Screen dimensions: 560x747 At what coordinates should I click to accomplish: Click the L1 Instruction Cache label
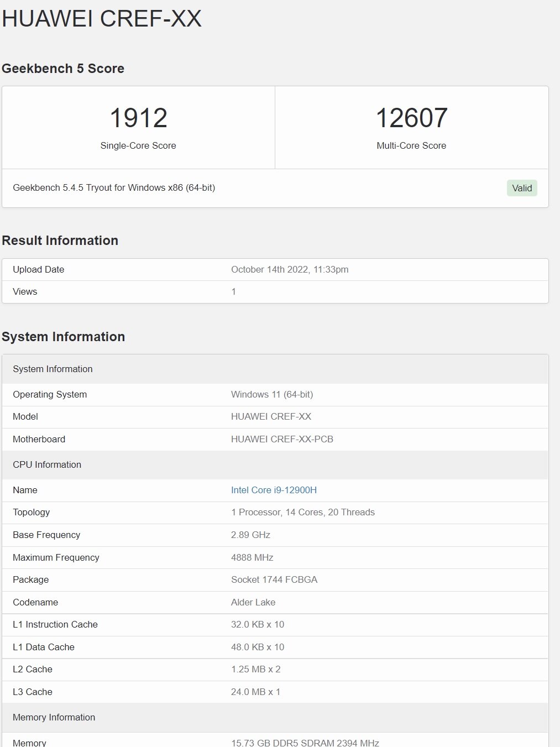pos(55,624)
